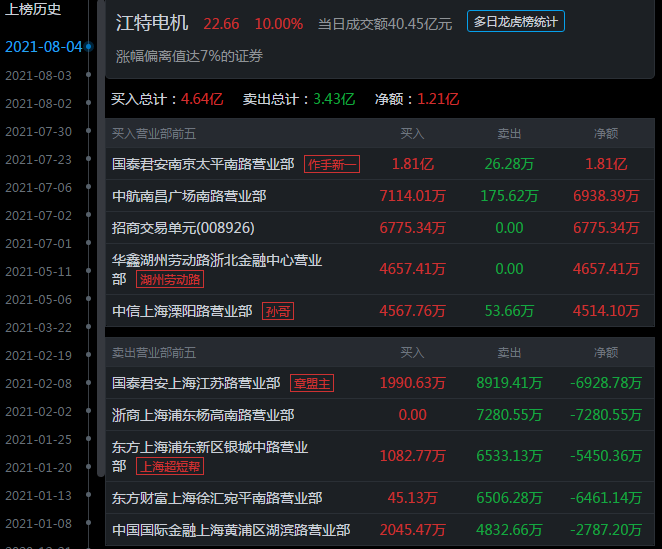Viewport: 662px width, 549px height.
Task: Click the 作手新一 tag
Action: click(332, 164)
